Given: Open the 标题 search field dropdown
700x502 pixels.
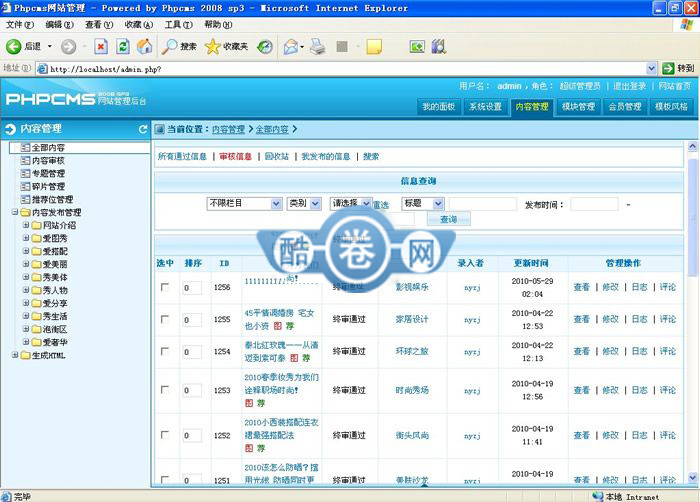Looking at the screenshot, I should pos(423,204).
